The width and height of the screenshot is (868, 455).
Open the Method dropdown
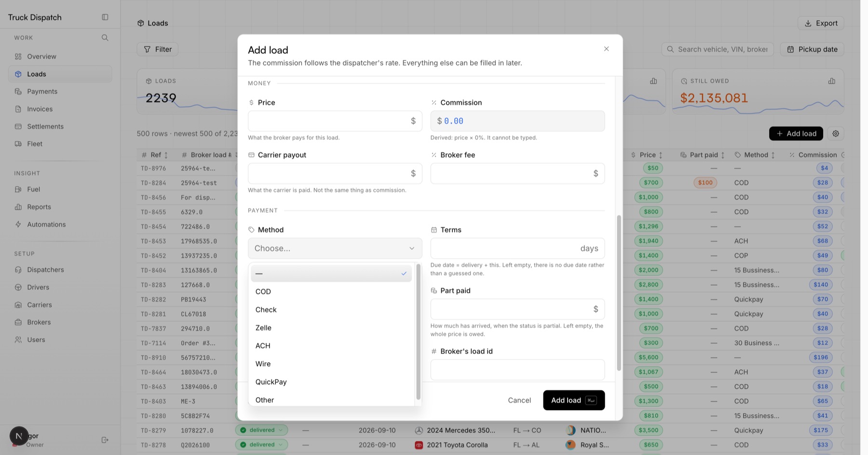(335, 248)
